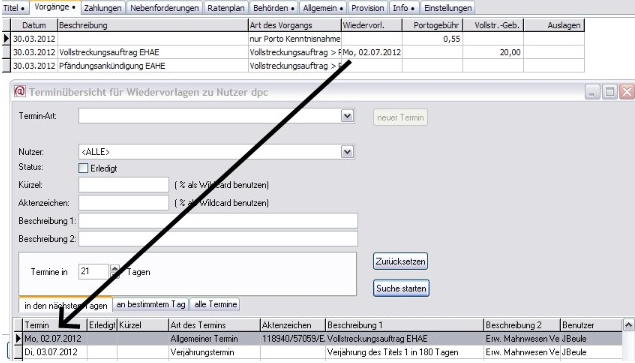Select the 'in den nächsten Tagen' tab
Viewport: 635px width, 363px height.
pos(66,305)
